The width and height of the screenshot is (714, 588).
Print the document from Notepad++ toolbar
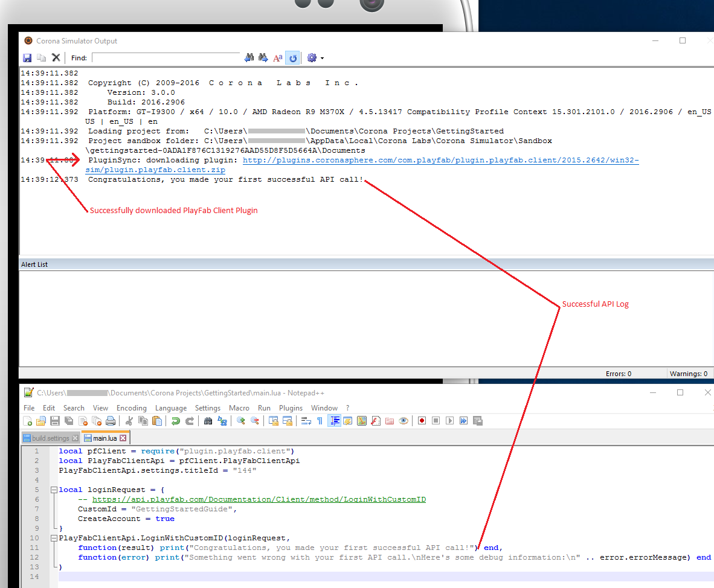tap(111, 421)
